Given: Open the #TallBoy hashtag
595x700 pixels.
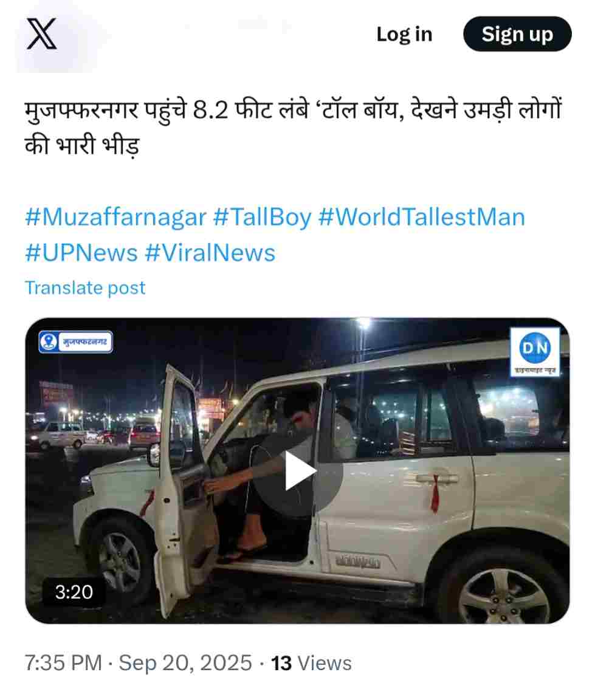Looking at the screenshot, I should click(263, 218).
